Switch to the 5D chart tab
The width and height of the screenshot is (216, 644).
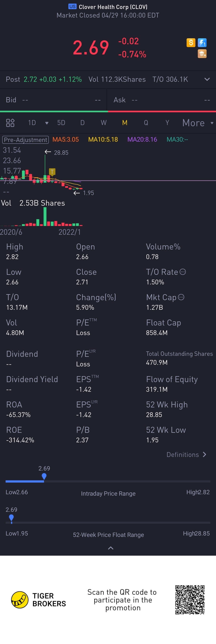pos(61,123)
